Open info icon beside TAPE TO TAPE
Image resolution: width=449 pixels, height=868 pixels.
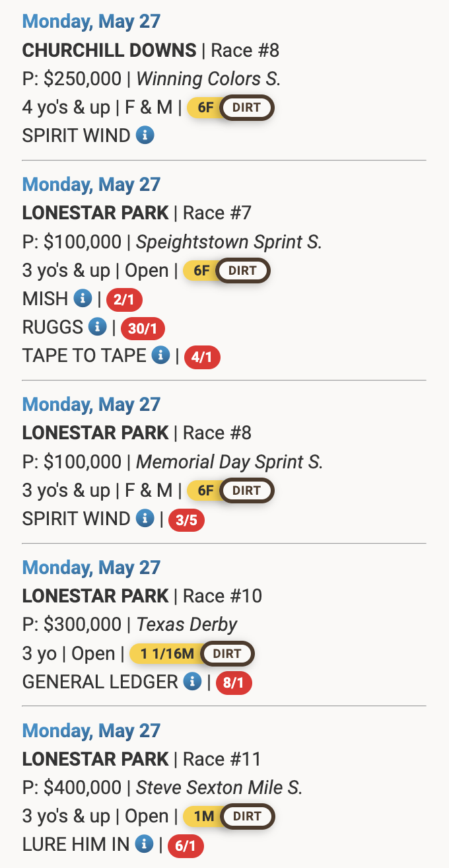(160, 355)
